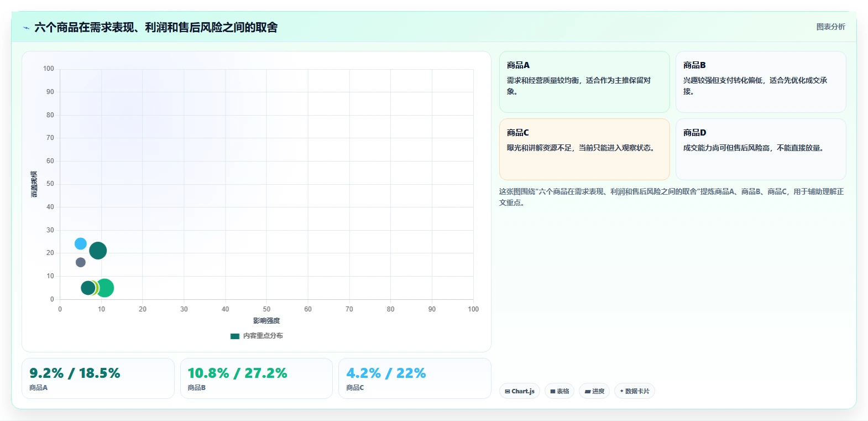
Task: Select the 4.2% / 22% stat card
Action: pos(415,378)
